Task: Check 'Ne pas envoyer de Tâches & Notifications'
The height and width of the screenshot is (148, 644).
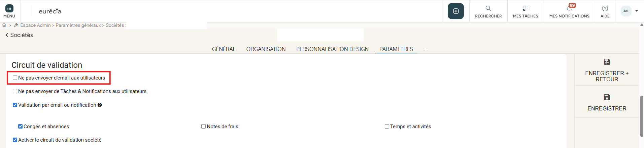Action: 15,91
